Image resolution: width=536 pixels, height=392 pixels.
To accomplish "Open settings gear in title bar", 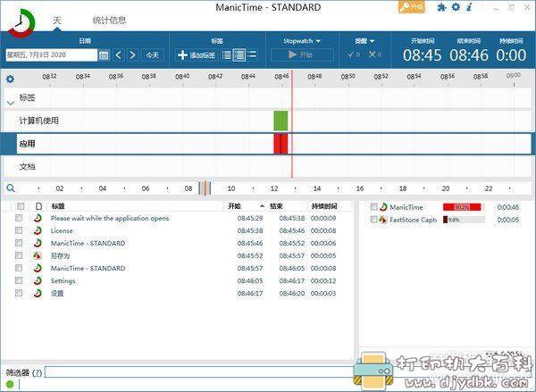I will [x=456, y=7].
